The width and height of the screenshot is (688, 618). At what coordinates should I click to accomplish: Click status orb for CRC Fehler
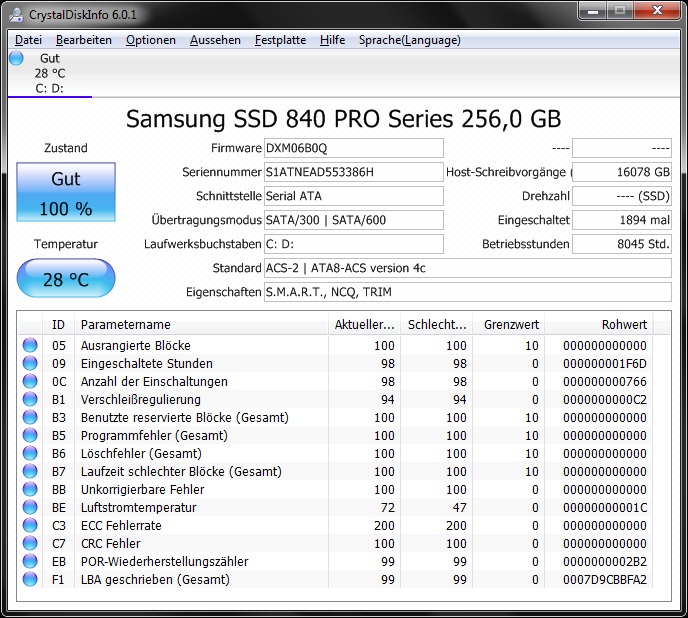tap(30, 543)
